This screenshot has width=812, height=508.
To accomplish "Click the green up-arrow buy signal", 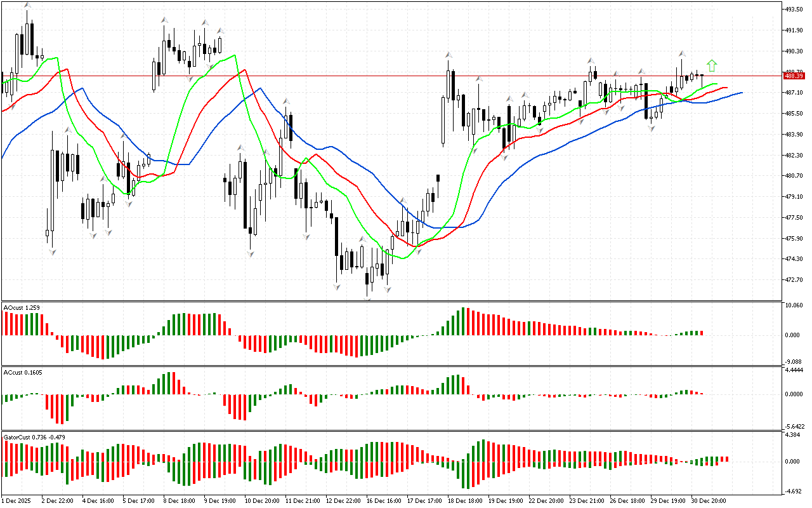I will [x=712, y=65].
